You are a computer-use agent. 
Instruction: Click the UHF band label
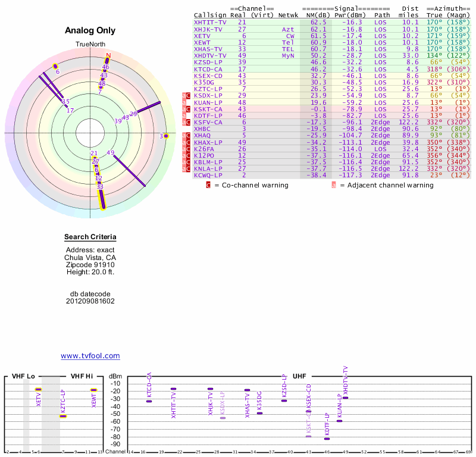[x=299, y=376]
